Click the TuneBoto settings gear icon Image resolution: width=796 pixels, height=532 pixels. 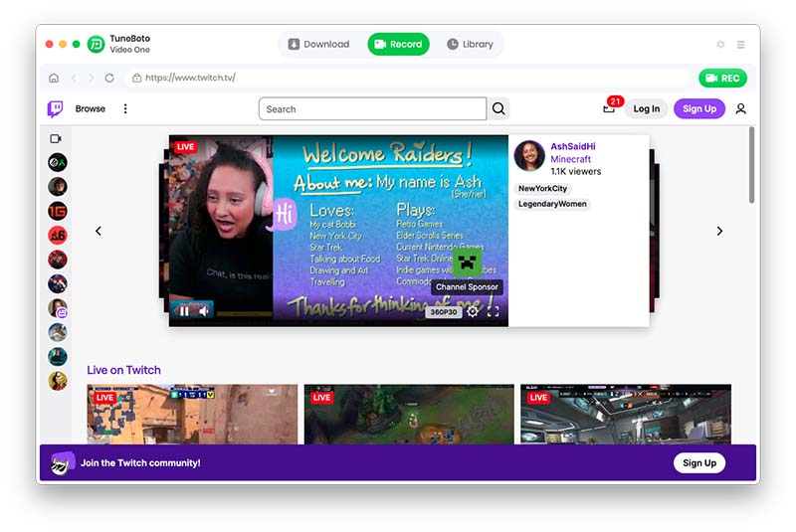(x=720, y=44)
